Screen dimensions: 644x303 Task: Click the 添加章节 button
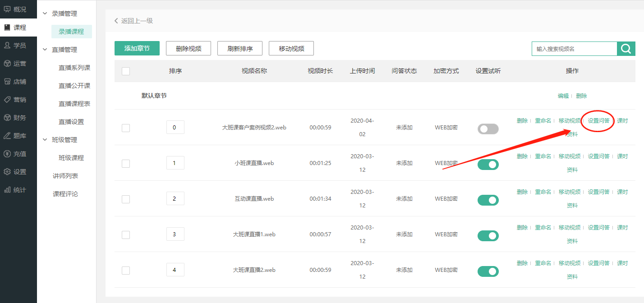(137, 49)
